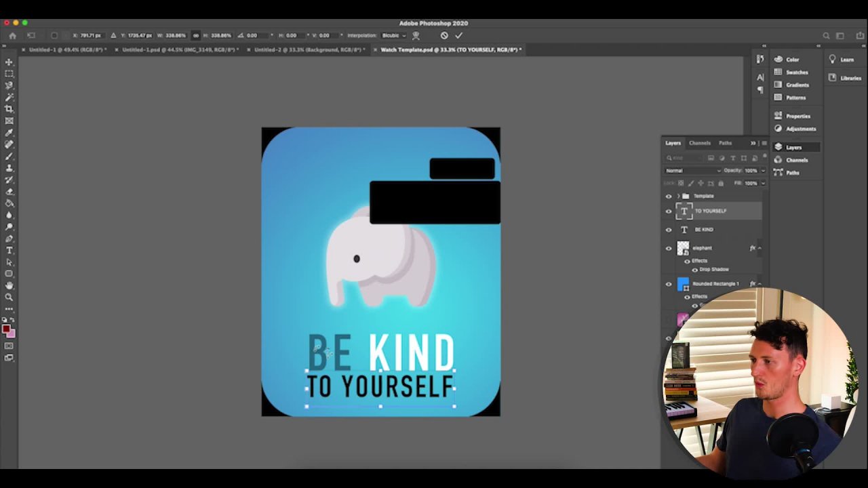This screenshot has width=868, height=488.
Task: Select the Hand tool
Action: tap(9, 285)
